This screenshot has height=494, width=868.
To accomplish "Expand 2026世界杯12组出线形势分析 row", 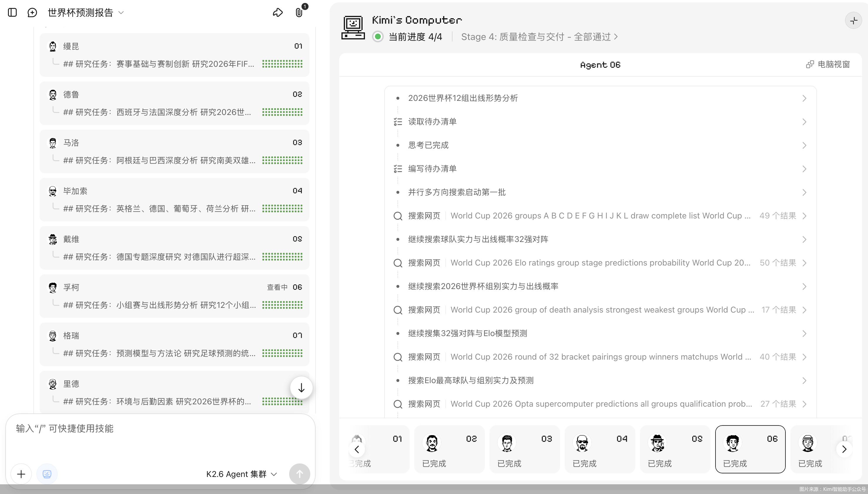I will (600, 99).
